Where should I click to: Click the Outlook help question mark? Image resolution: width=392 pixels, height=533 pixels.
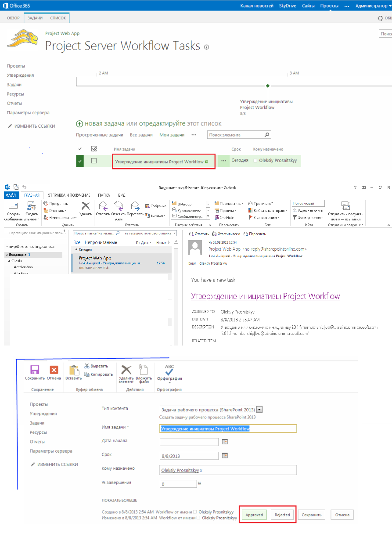pos(355,187)
